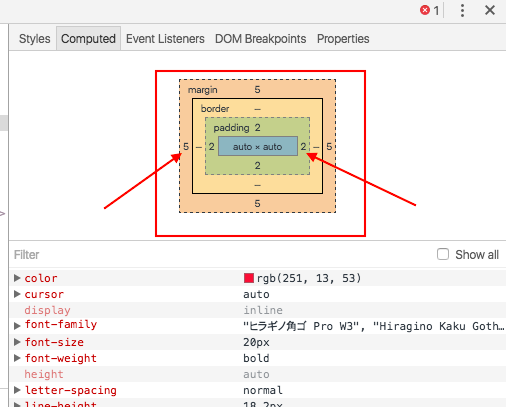
Task: Expand the font-weight property
Action: coord(17,358)
